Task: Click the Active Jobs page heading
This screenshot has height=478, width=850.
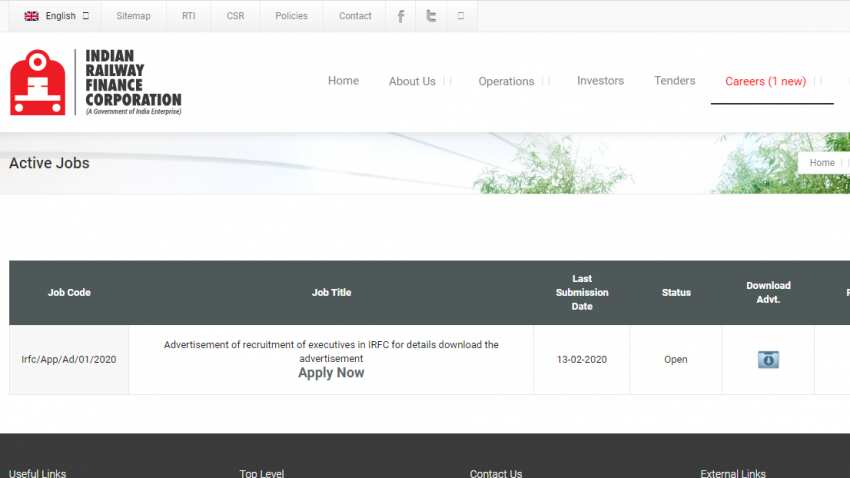Action: (x=49, y=163)
